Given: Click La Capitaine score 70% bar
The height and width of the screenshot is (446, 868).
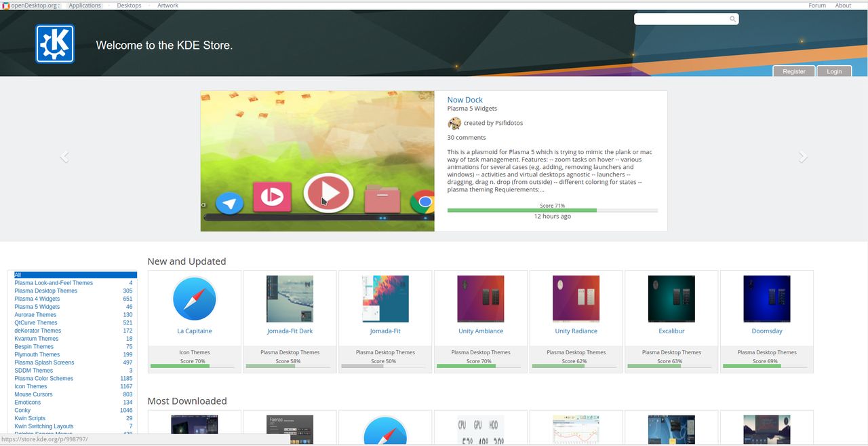Looking at the screenshot, I should [193, 366].
